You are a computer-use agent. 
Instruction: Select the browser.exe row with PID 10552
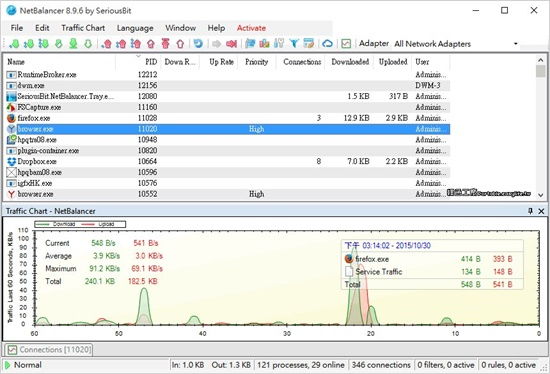tap(227, 194)
